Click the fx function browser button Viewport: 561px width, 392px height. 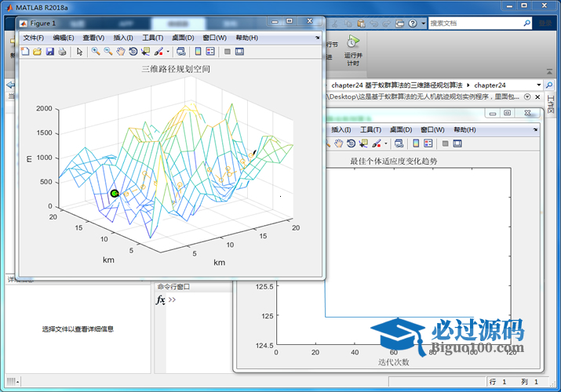[x=160, y=300]
